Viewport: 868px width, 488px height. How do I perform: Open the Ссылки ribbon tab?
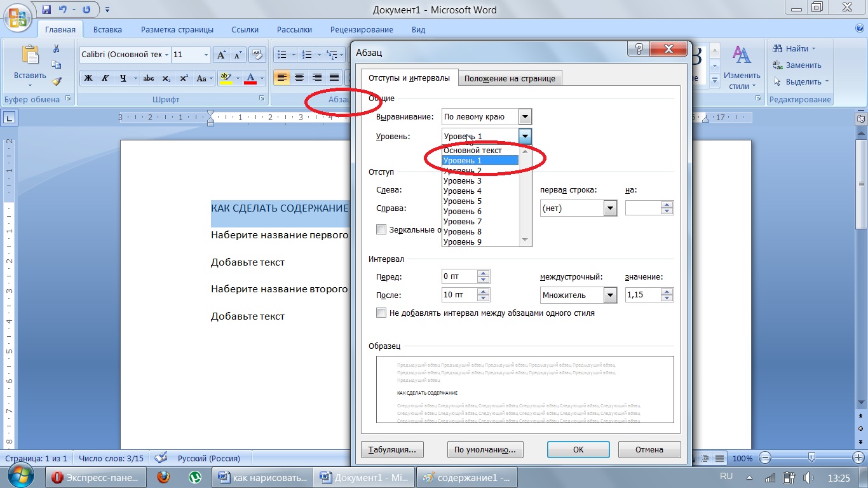coord(245,29)
